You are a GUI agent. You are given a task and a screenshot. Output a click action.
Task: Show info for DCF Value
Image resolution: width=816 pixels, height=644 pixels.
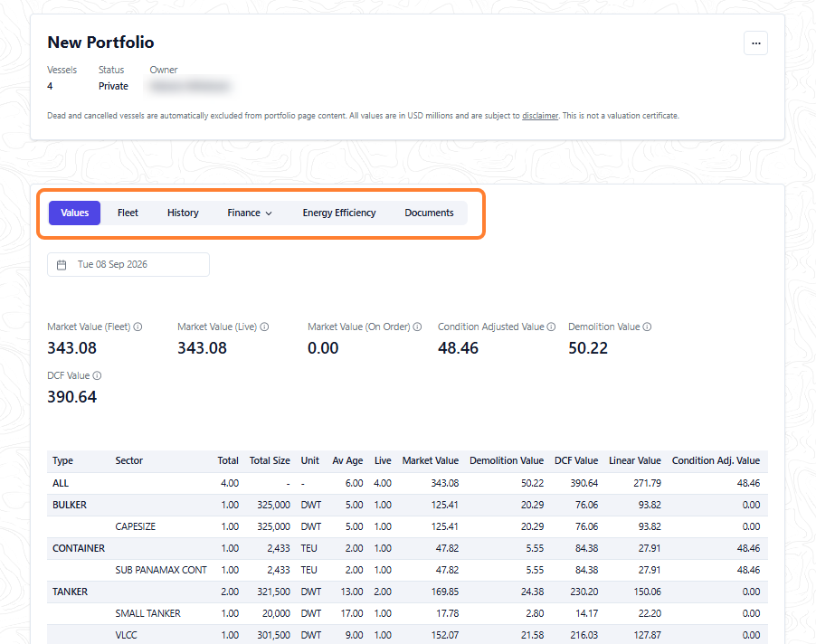click(x=97, y=375)
